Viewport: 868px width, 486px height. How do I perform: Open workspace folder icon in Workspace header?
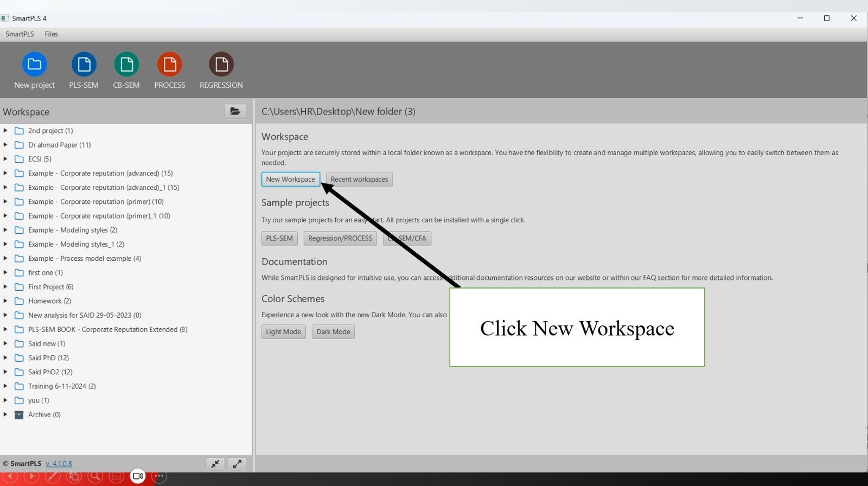[235, 111]
